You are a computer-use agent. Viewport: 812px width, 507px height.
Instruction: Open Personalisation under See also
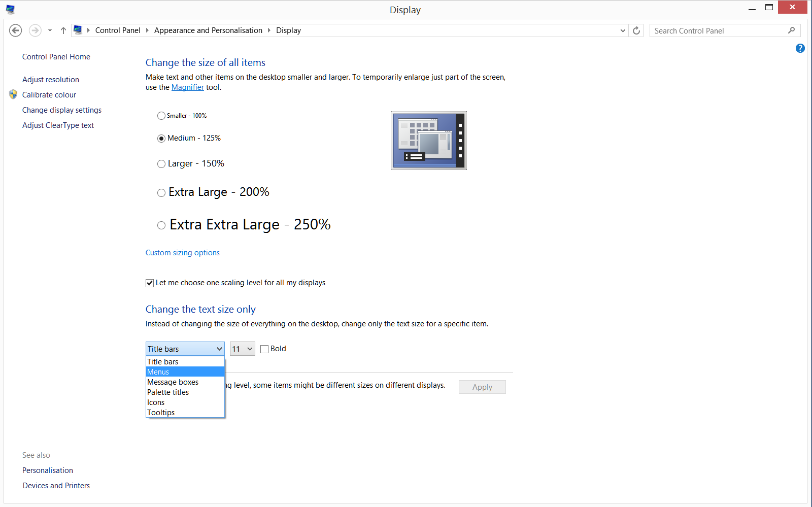tap(48, 470)
